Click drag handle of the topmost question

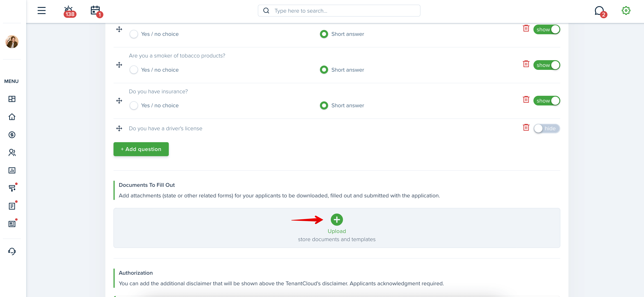(119, 29)
